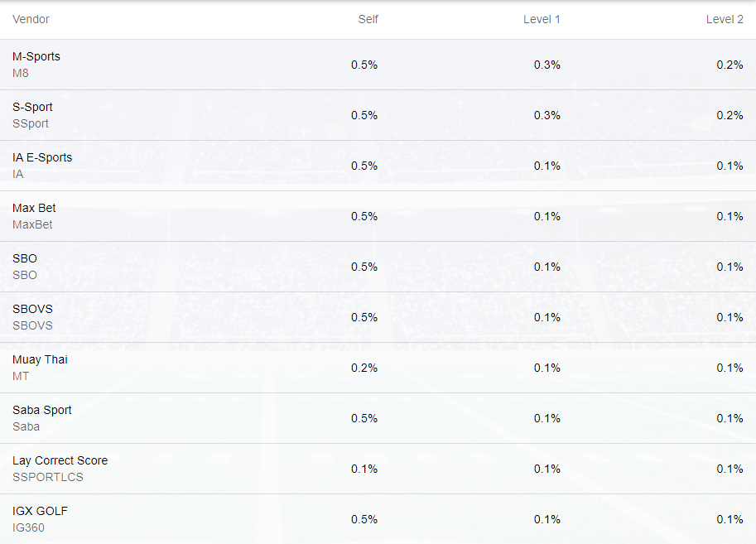
Task: Click the Lay Correct Score vendor
Action: click(60, 460)
